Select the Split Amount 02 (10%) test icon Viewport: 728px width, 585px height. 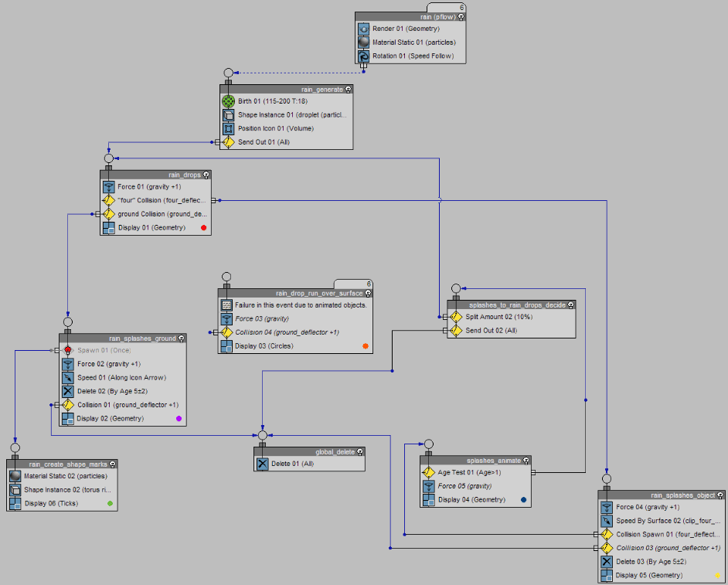click(456, 317)
